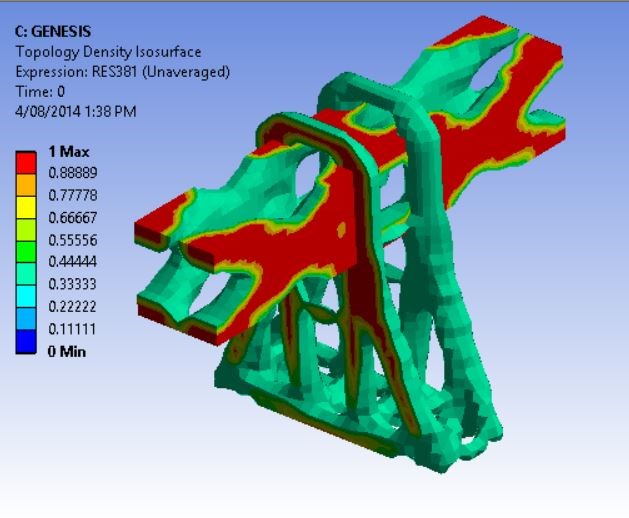Click the '0 Min' legend value

(67, 352)
